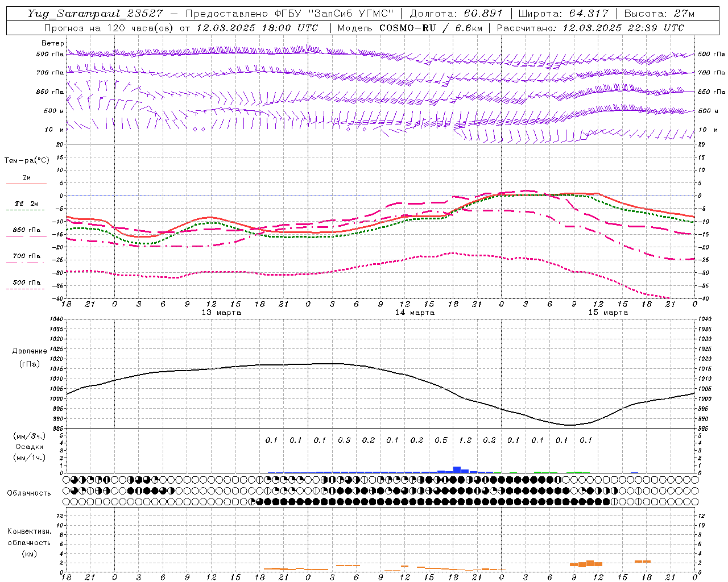Click the Широта: 64.317 field
The height and width of the screenshot is (582, 728).
(x=564, y=14)
